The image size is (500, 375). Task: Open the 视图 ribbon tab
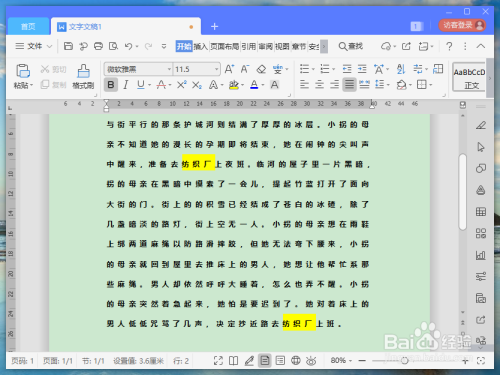(282, 46)
